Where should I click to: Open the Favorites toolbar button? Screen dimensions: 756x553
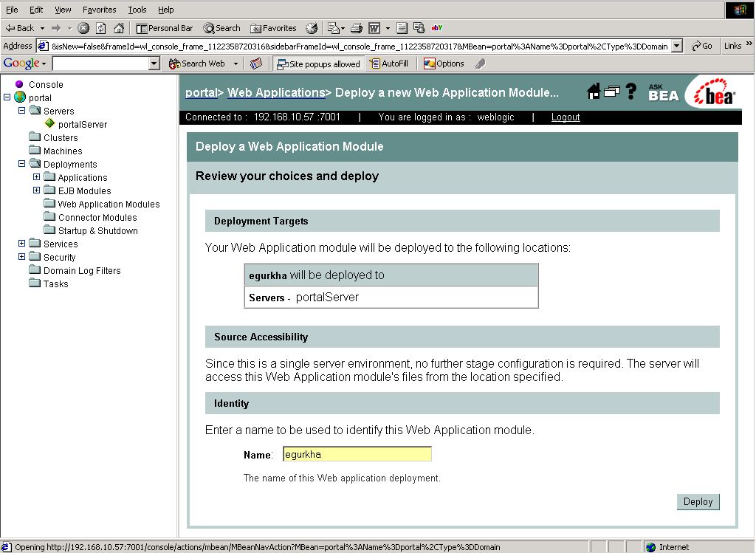[273, 28]
